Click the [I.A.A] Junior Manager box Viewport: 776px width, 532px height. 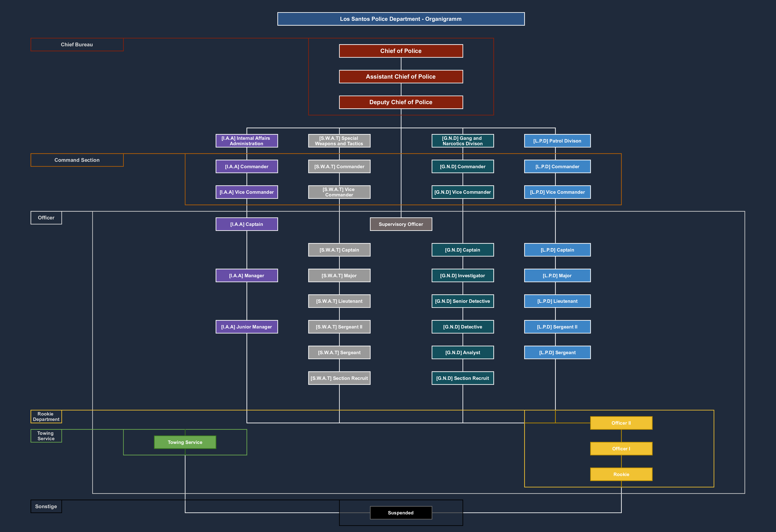point(246,327)
